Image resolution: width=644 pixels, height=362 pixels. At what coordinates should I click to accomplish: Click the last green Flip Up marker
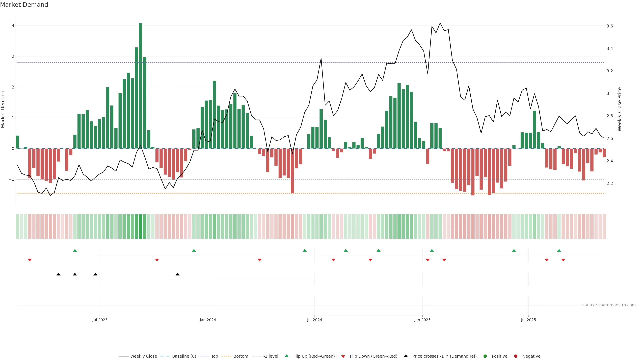(x=559, y=251)
